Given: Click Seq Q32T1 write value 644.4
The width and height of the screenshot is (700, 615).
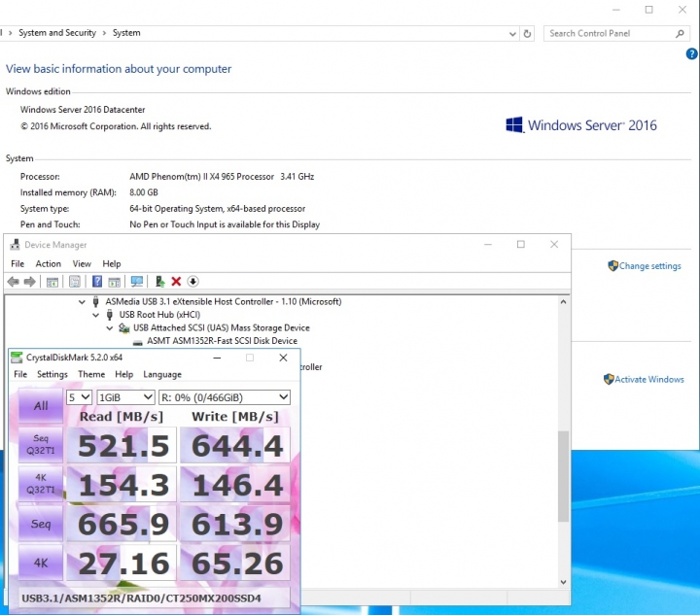Looking at the screenshot, I should click(235, 445).
